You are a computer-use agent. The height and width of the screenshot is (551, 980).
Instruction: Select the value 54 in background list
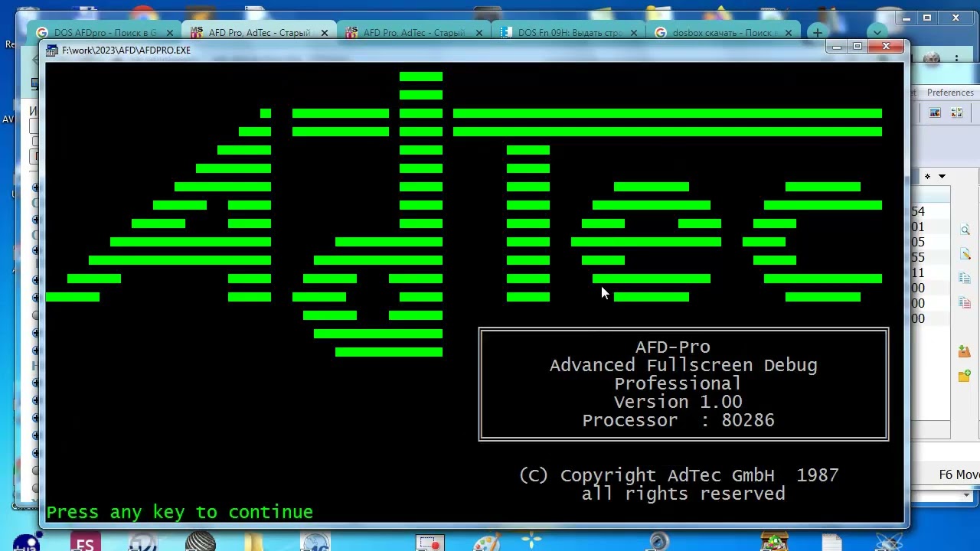point(918,211)
